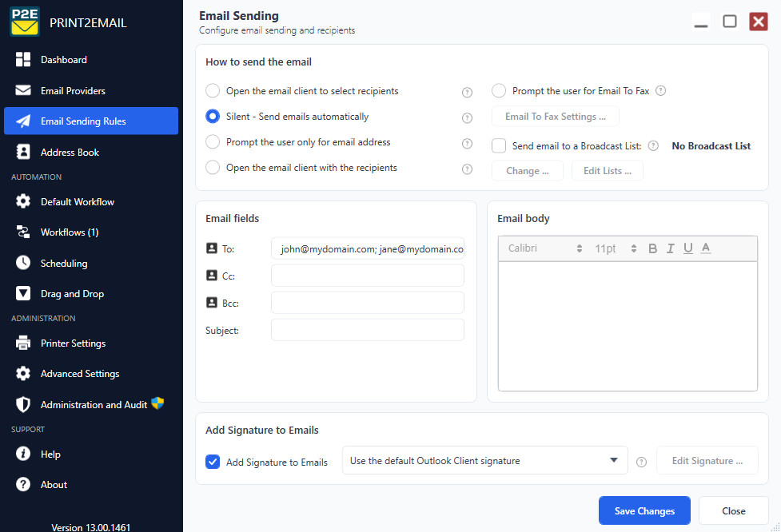Click Save Changes button

(x=644, y=510)
